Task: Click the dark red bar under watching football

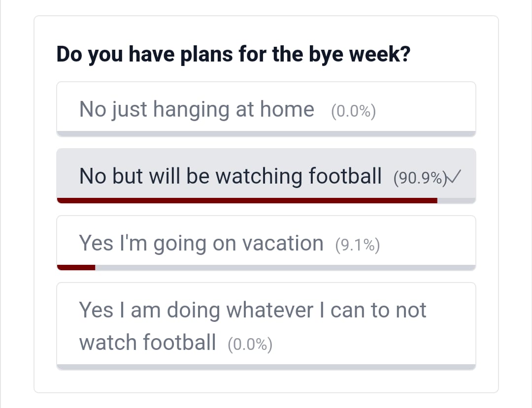Action: click(246, 200)
